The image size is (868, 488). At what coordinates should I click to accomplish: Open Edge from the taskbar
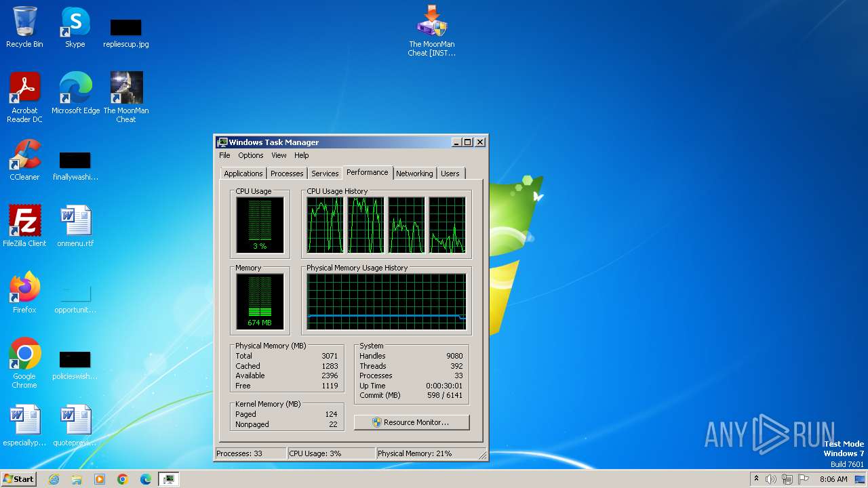146,479
